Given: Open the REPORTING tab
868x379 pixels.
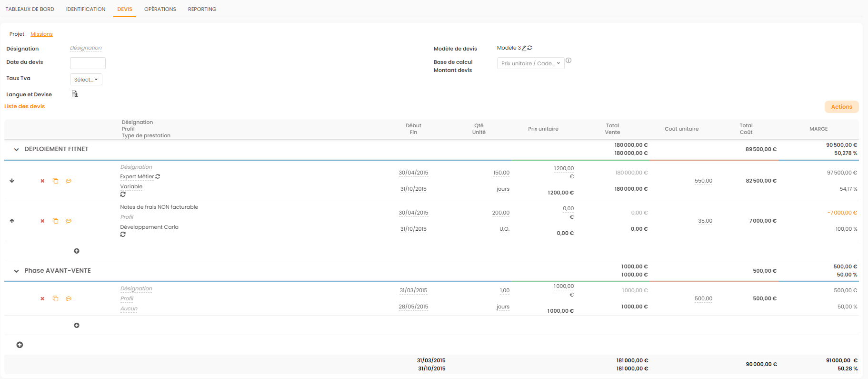Looking at the screenshot, I should (x=202, y=9).
